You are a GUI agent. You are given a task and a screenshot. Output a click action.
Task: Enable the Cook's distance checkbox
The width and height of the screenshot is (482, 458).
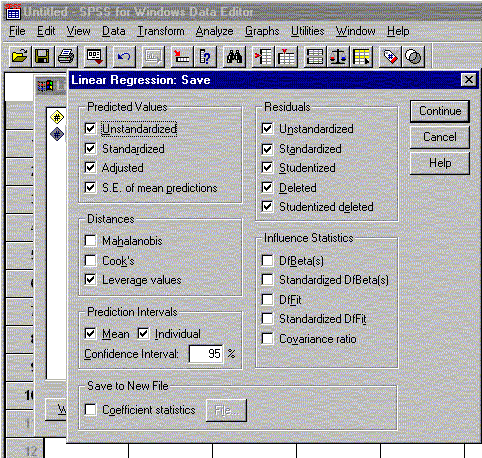[90, 260]
